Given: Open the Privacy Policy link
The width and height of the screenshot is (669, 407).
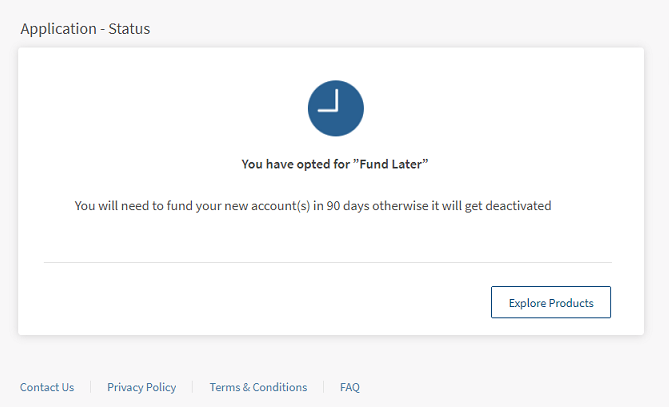Looking at the screenshot, I should pyautogui.click(x=141, y=387).
